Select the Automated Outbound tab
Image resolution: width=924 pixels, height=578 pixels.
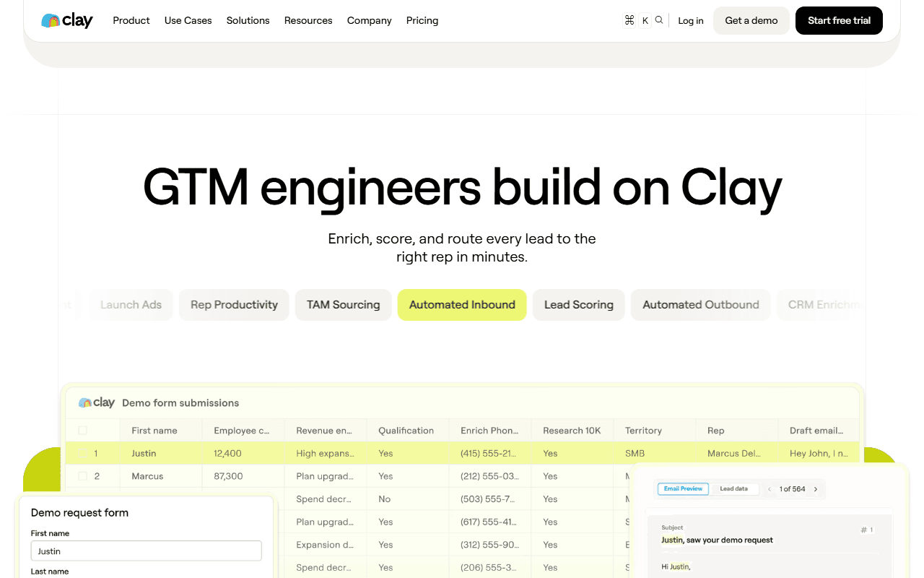tap(701, 305)
